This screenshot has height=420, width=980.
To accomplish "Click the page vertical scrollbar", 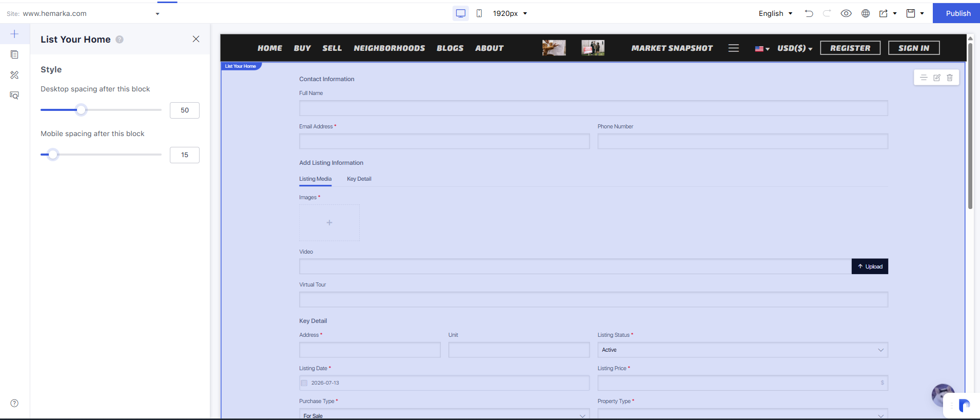I will 970,126.
